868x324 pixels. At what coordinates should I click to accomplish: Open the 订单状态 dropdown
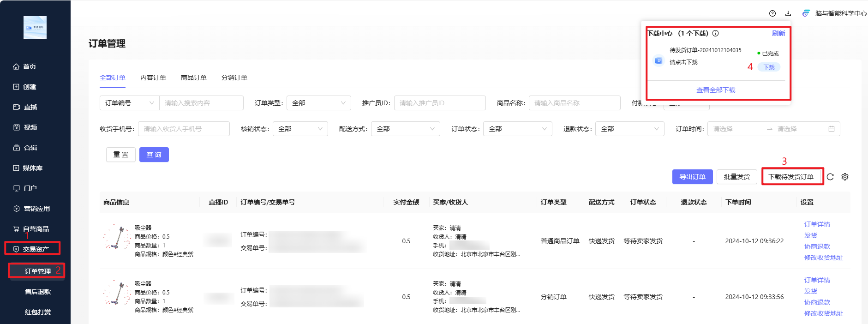517,129
